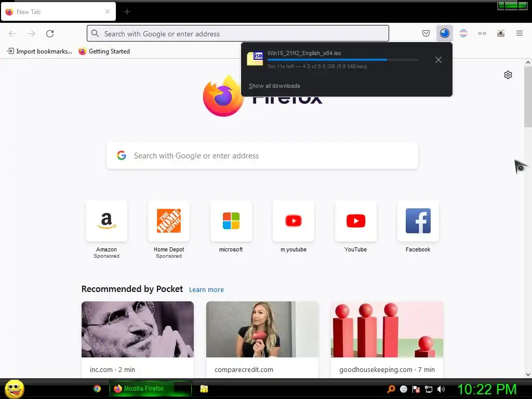Toggle the Downloads progress toolbar button
This screenshot has height=399, width=532.
(445, 33)
